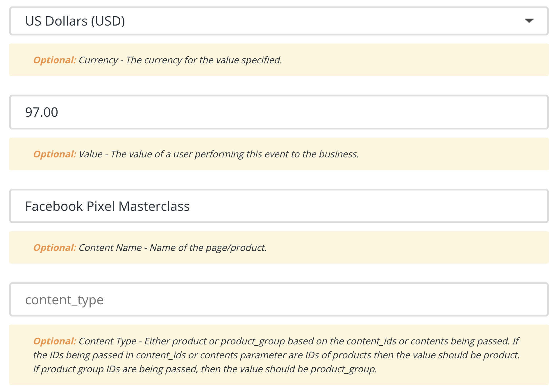The width and height of the screenshot is (558, 392).
Task: Click the Optional label beside Content Name
Action: [x=55, y=247]
